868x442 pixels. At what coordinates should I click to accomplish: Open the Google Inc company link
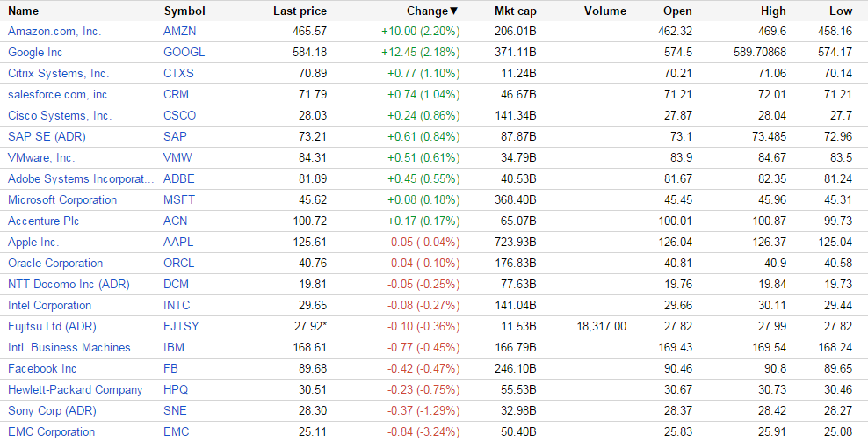click(x=35, y=52)
